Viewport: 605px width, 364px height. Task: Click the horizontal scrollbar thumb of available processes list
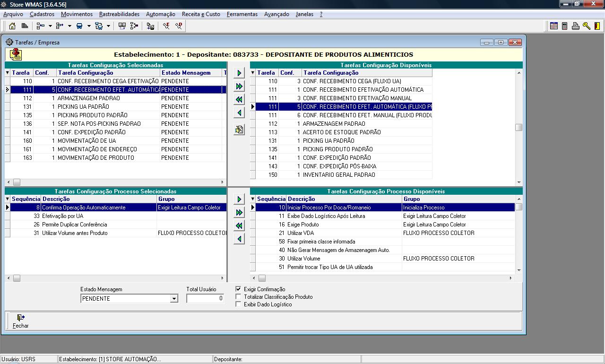pyautogui.click(x=261, y=278)
